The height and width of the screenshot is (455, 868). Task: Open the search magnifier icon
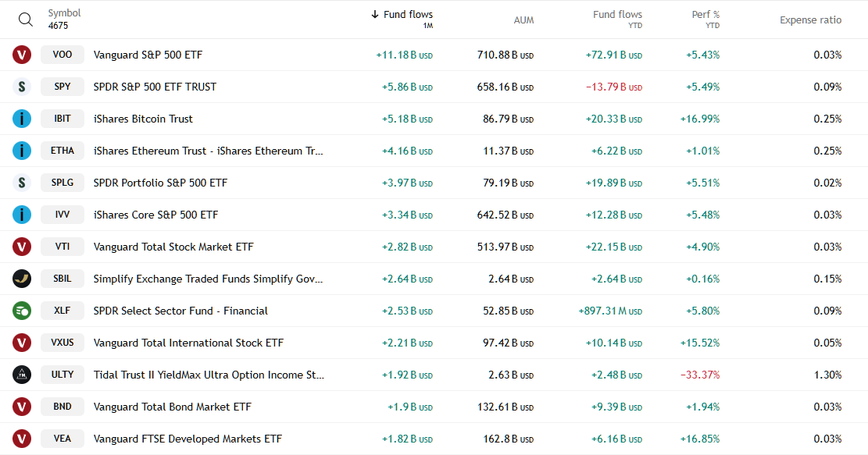click(x=25, y=19)
